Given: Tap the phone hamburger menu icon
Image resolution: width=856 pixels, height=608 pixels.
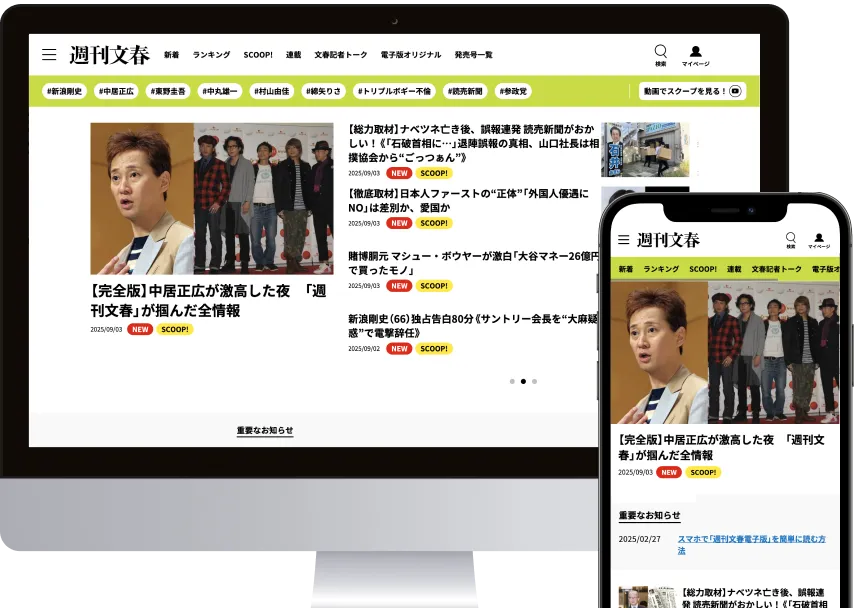Looking at the screenshot, I should tap(623, 240).
